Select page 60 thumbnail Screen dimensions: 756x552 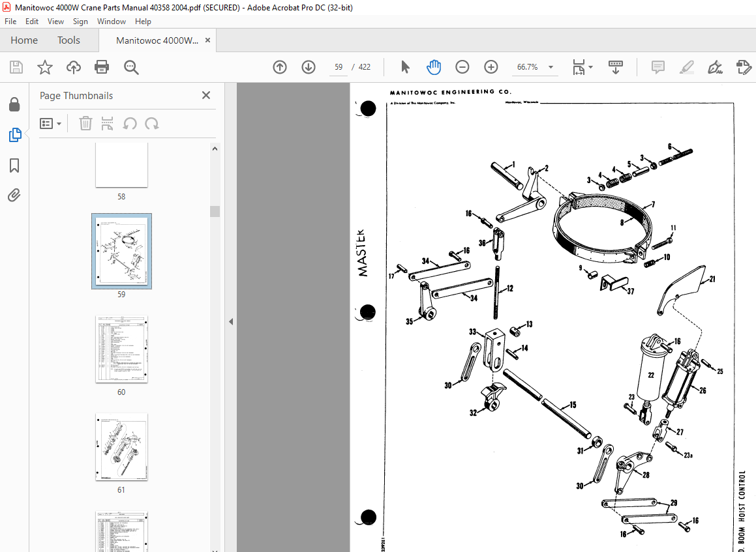point(121,349)
